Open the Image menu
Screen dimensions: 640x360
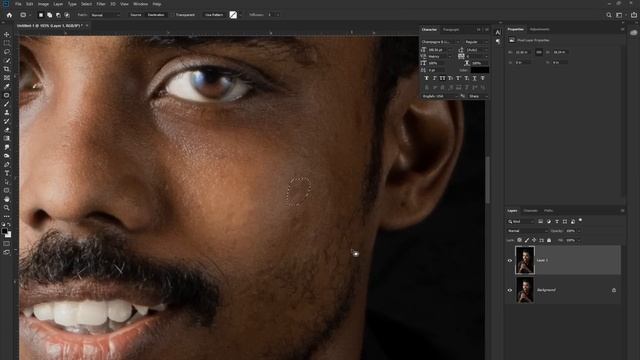coord(43,4)
